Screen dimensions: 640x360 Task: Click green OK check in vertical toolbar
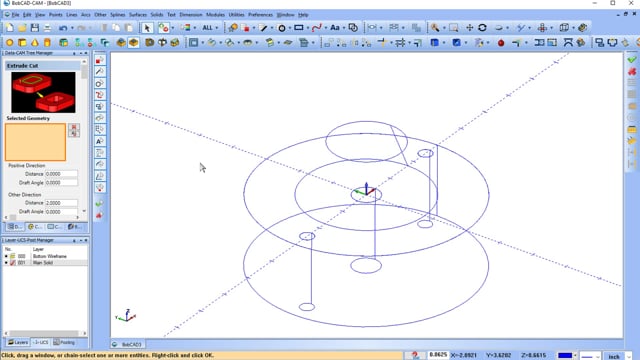point(100,203)
